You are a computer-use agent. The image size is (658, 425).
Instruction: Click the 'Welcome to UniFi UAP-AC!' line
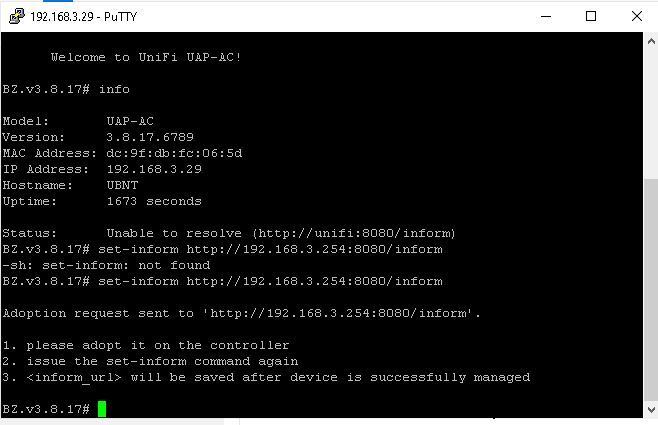click(146, 57)
